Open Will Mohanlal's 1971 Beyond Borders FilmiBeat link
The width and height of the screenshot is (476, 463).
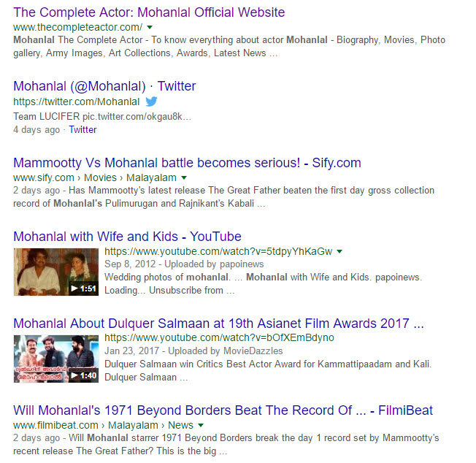[223, 410]
